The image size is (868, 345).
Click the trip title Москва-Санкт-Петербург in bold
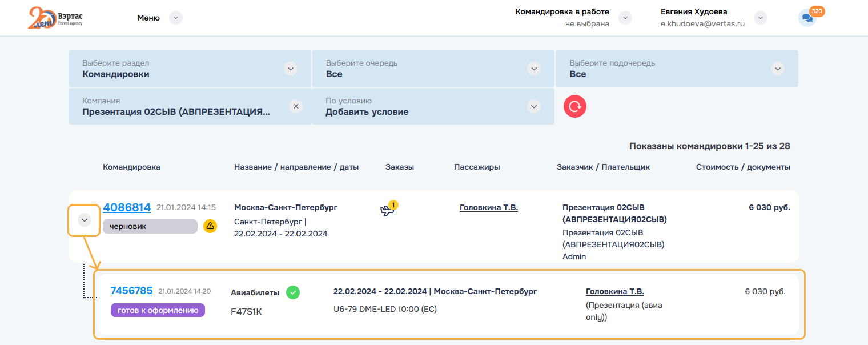pos(286,207)
